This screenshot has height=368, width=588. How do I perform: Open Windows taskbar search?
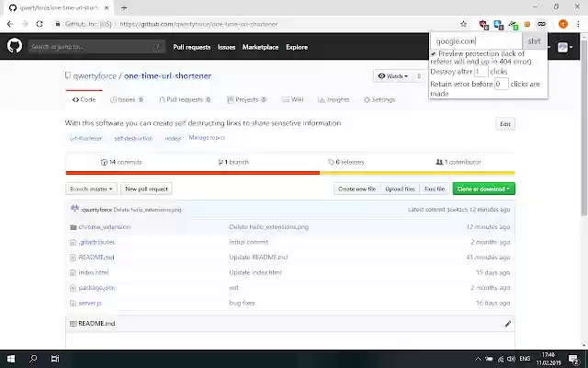coord(33,359)
